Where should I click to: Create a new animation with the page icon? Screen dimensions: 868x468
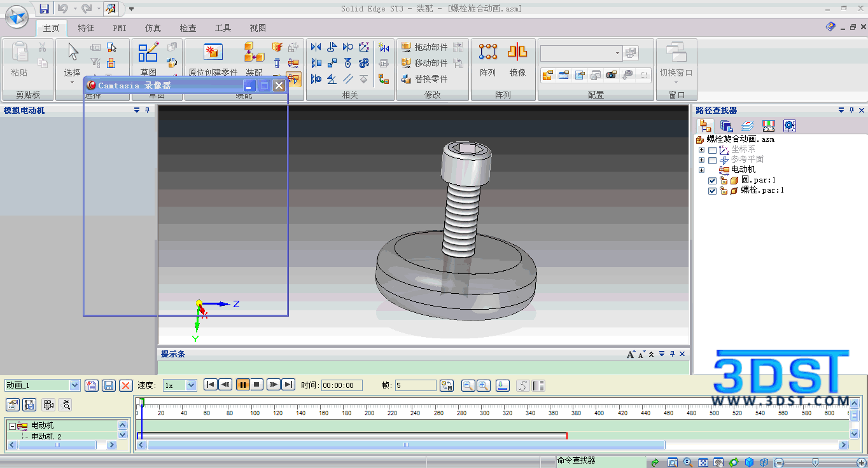tap(91, 385)
